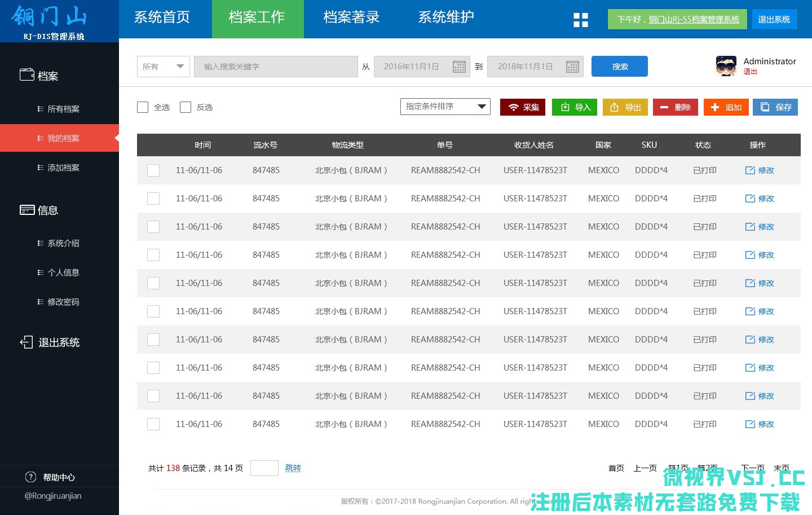The image size is (812, 515).
Task: Open the end date calendar icon
Action: tap(572, 67)
